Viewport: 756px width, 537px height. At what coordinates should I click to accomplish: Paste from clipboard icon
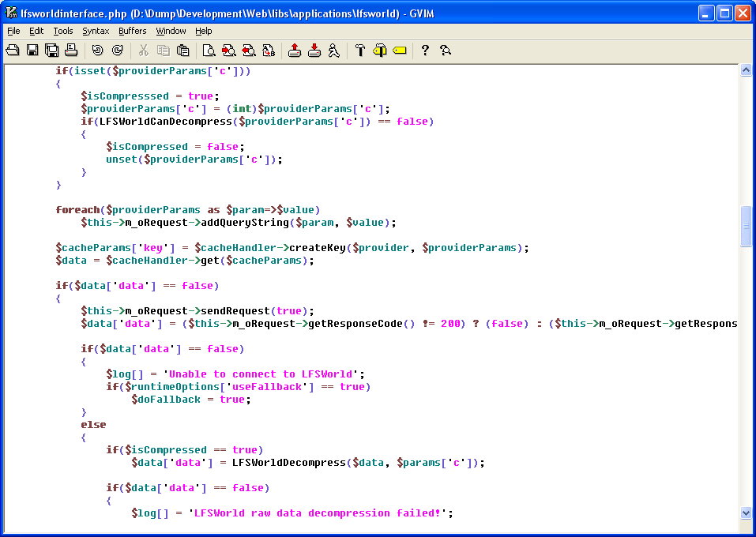pyautogui.click(x=182, y=50)
